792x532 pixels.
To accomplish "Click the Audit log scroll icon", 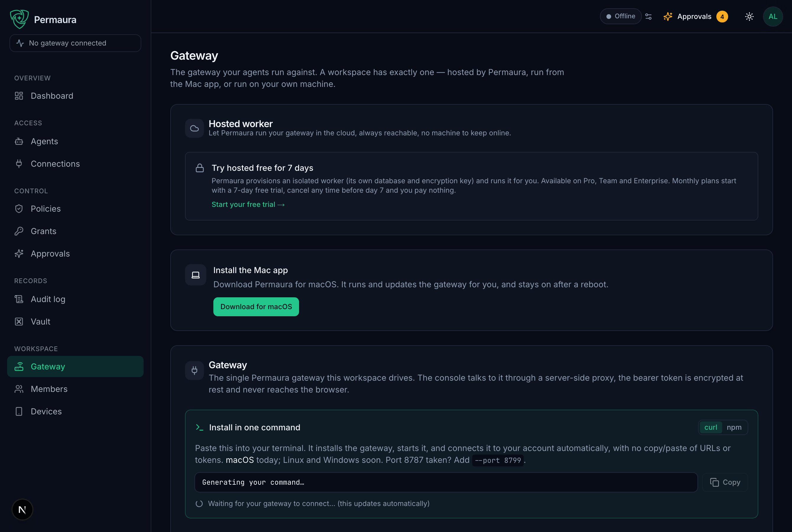I will (19, 299).
